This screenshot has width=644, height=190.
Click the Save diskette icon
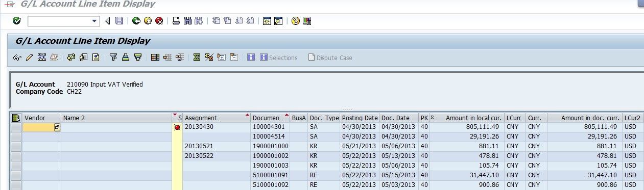coord(119,21)
